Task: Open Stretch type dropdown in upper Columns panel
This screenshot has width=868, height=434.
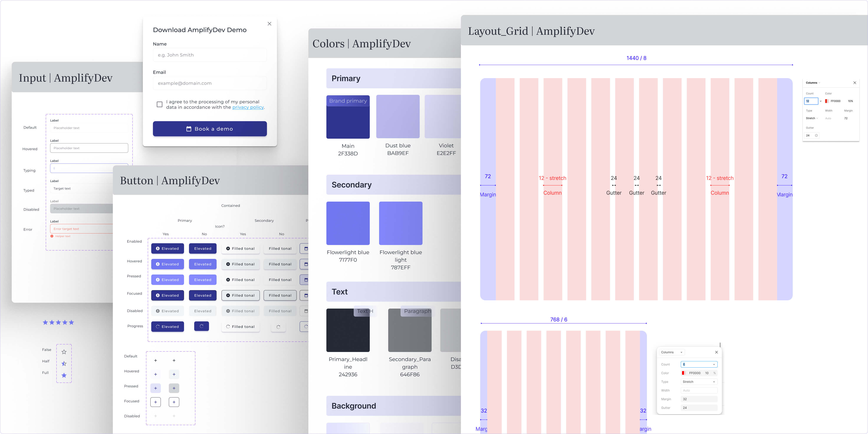Action: click(x=812, y=118)
